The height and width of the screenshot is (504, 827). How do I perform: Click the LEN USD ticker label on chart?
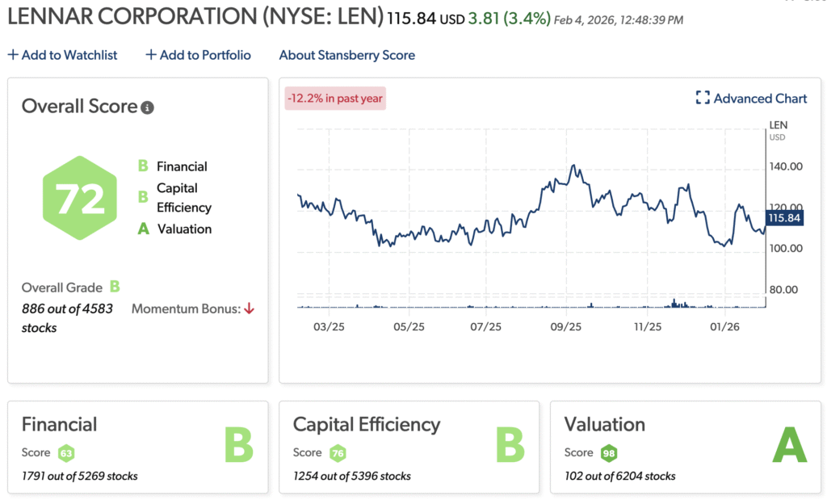[778, 130]
